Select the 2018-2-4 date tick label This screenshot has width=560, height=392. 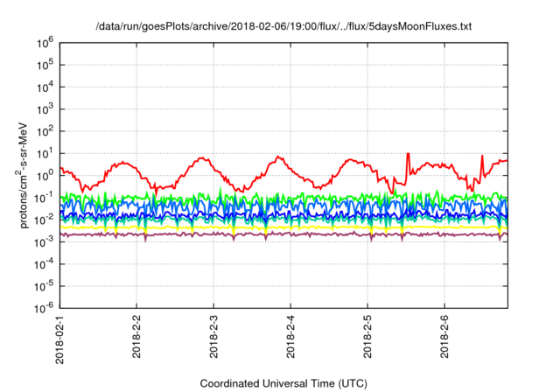(x=290, y=337)
